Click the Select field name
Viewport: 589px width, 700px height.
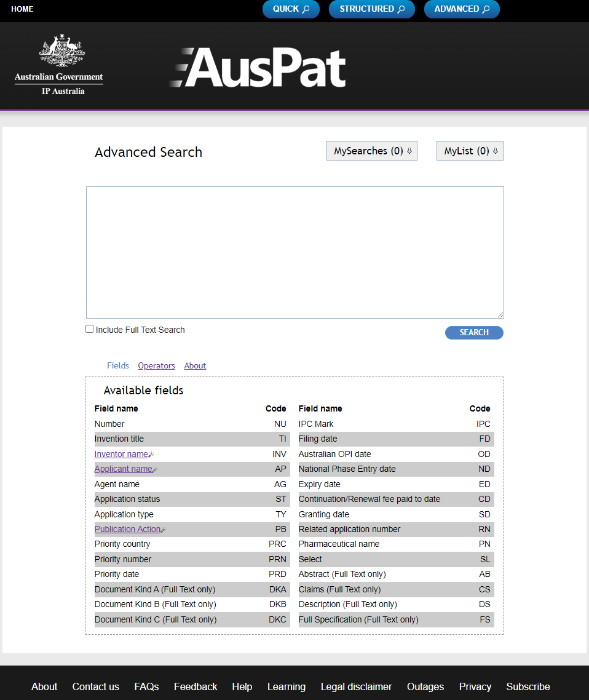click(310, 559)
